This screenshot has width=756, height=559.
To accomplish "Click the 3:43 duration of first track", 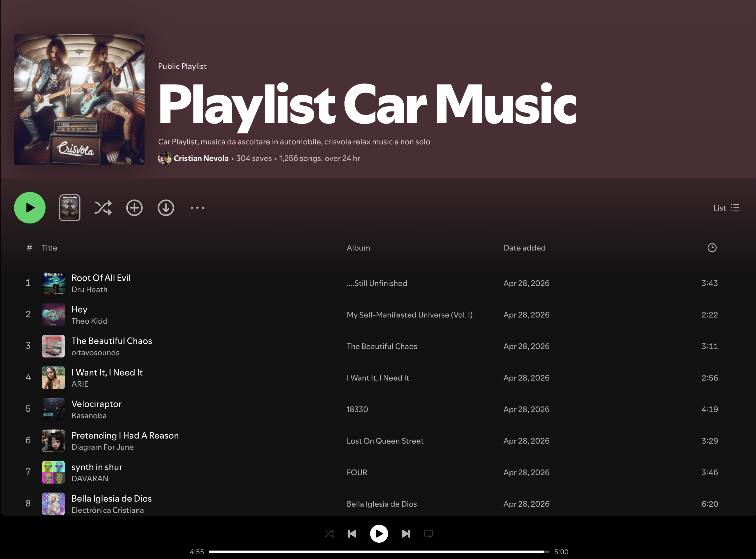I will tap(710, 283).
